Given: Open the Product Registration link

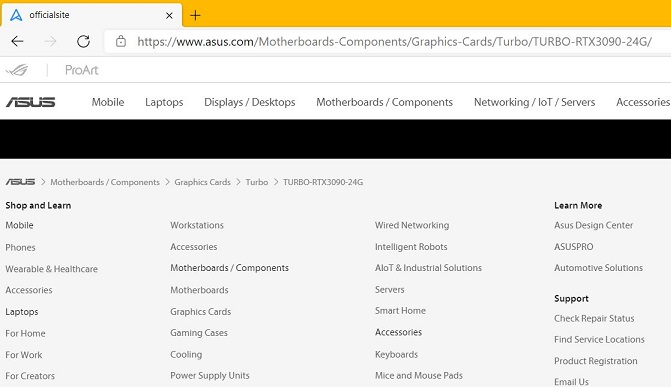Looking at the screenshot, I should 596,361.
